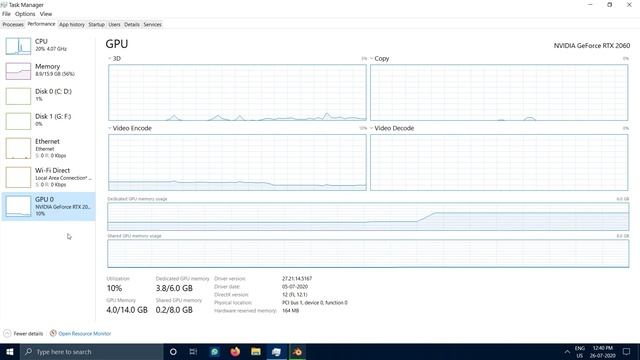The width and height of the screenshot is (640, 360).
Task: Click the Dedicated GPU memory usage graph
Action: pyautogui.click(x=368, y=216)
